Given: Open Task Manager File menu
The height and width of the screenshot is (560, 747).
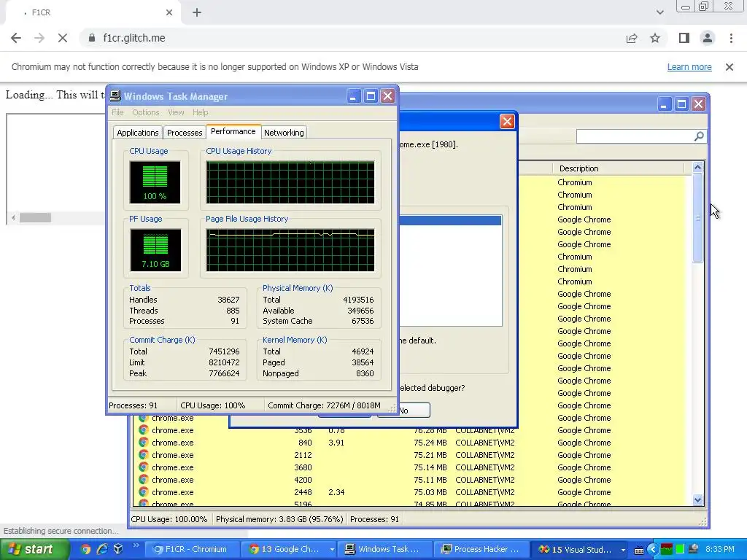Looking at the screenshot, I should pos(117,112).
